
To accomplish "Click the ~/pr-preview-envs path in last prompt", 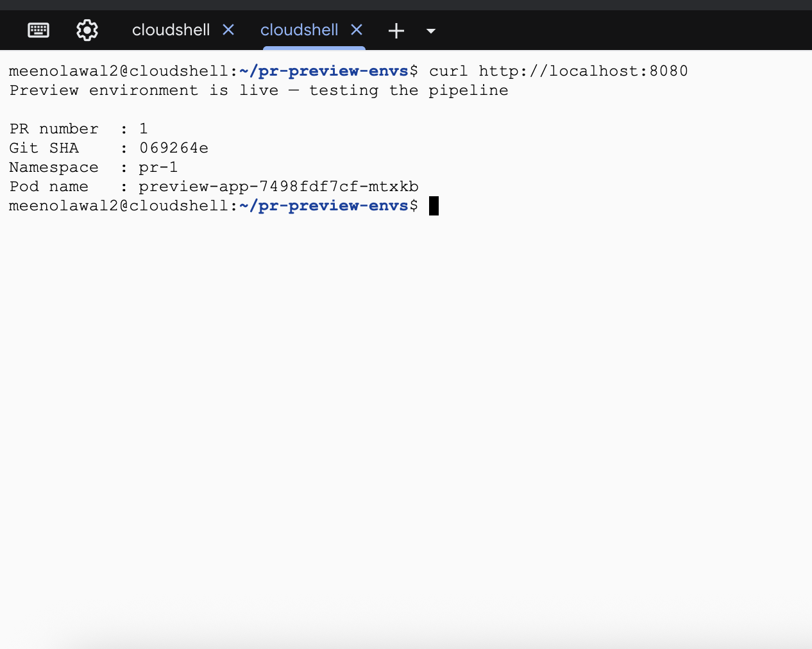I will (x=324, y=206).
